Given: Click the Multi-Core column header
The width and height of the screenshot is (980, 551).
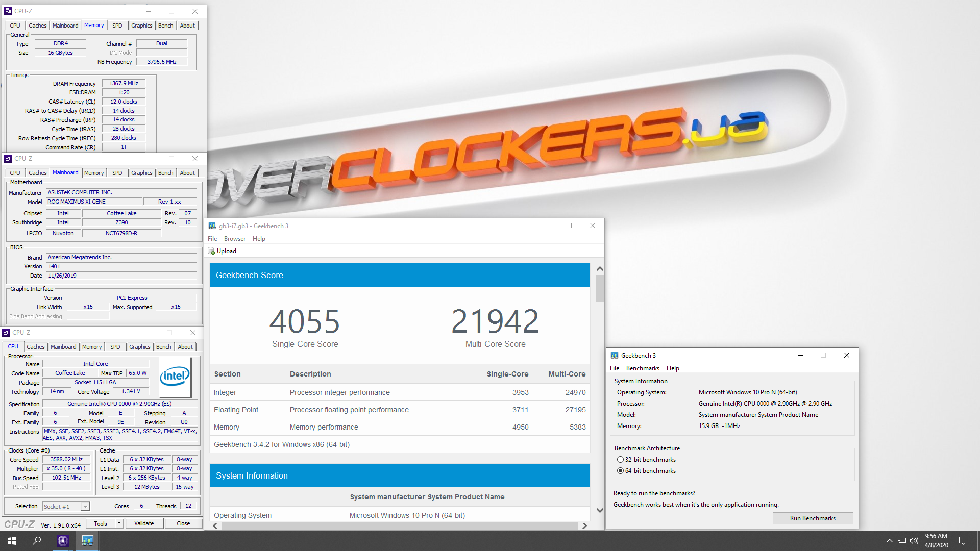Looking at the screenshot, I should point(567,374).
